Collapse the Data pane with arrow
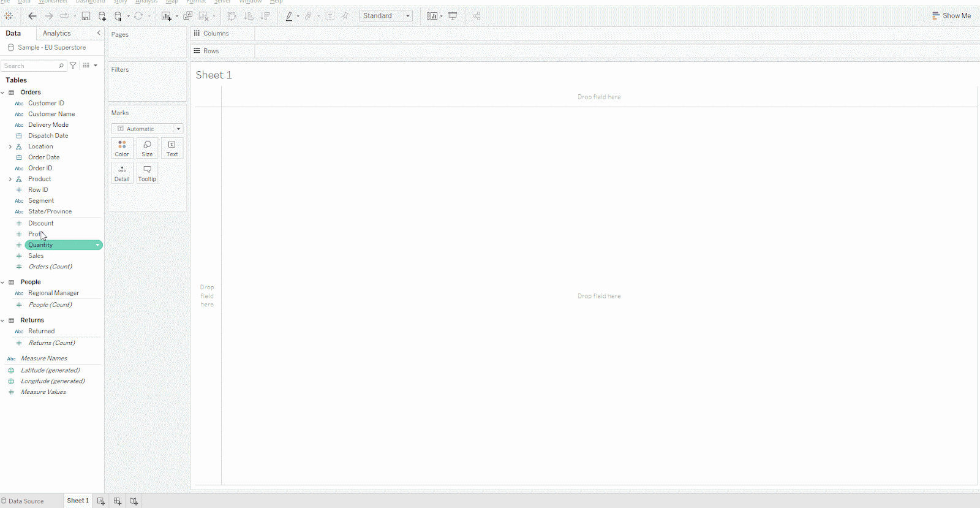980x508 pixels. click(99, 33)
